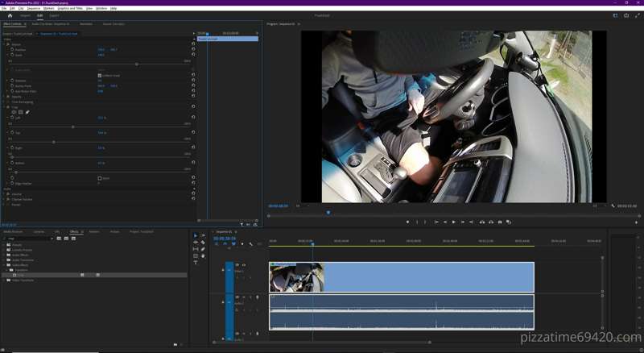Open the Sequence menu
644x353 pixels.
[x=35, y=7]
